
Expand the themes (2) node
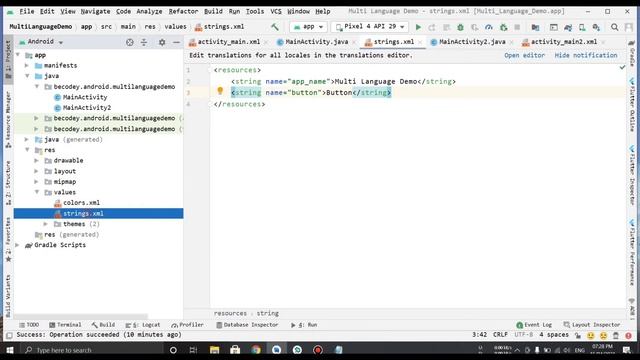(45, 224)
